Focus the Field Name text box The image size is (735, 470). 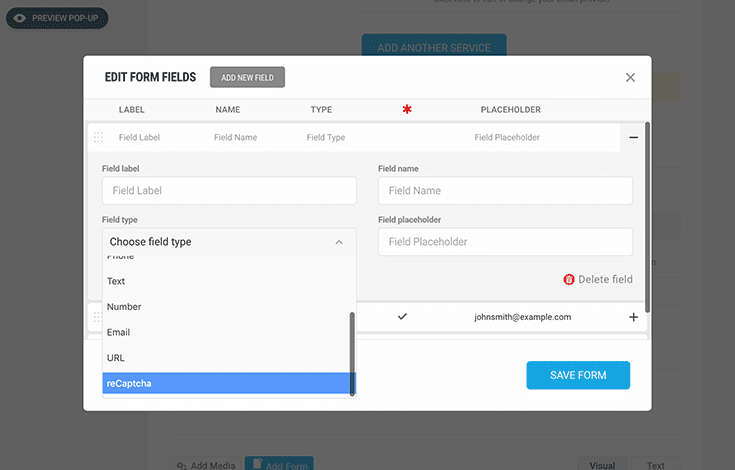pos(505,191)
